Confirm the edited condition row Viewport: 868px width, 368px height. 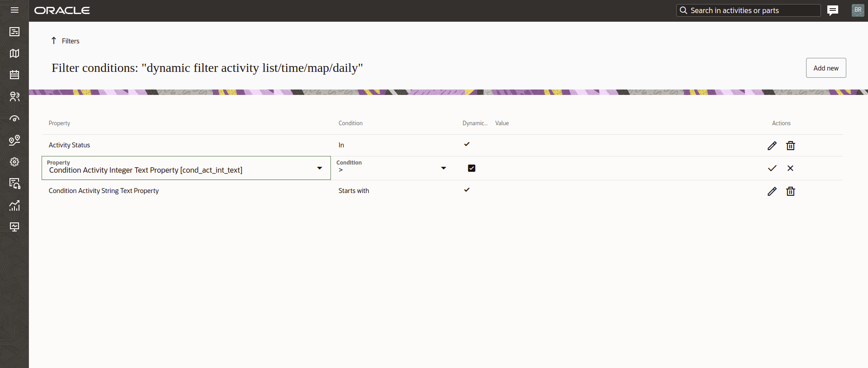pyautogui.click(x=772, y=168)
